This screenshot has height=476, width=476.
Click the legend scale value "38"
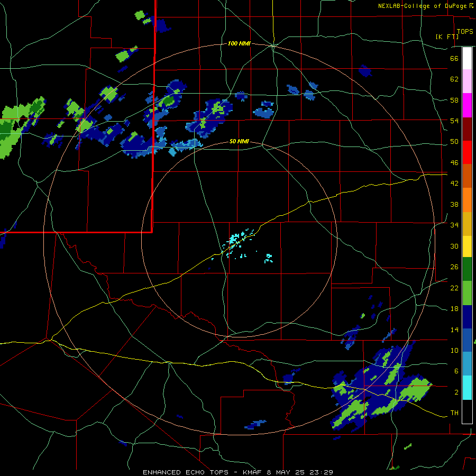tap(454, 204)
